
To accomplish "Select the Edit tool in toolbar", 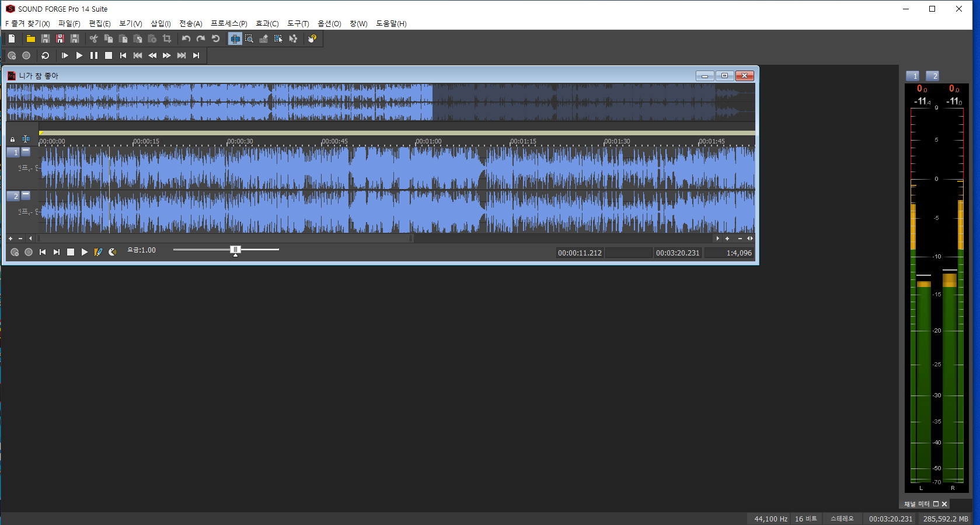I will point(235,38).
